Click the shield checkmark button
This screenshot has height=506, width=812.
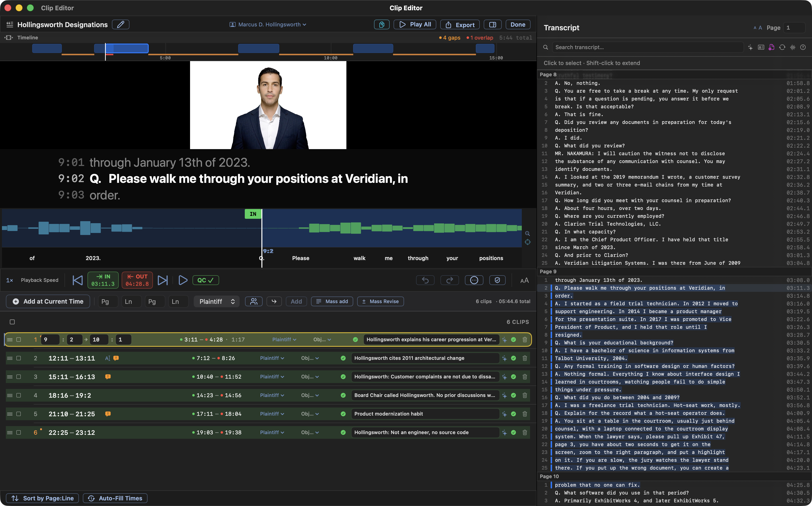click(497, 280)
